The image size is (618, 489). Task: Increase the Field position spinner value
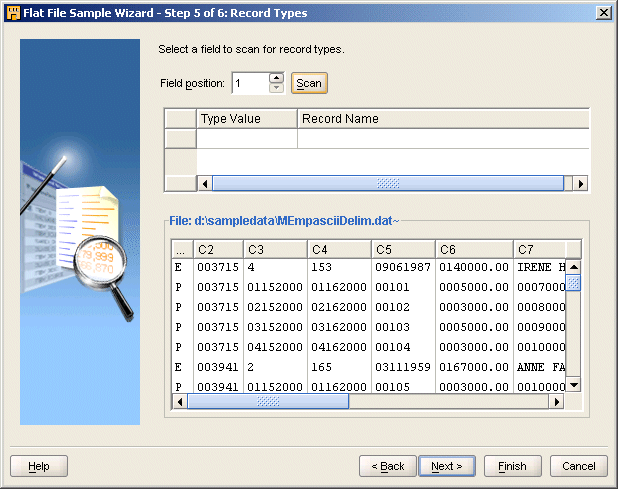click(277, 78)
